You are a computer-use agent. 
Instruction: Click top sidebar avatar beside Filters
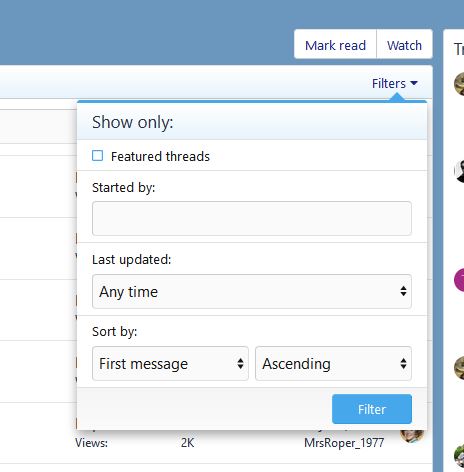point(459,84)
